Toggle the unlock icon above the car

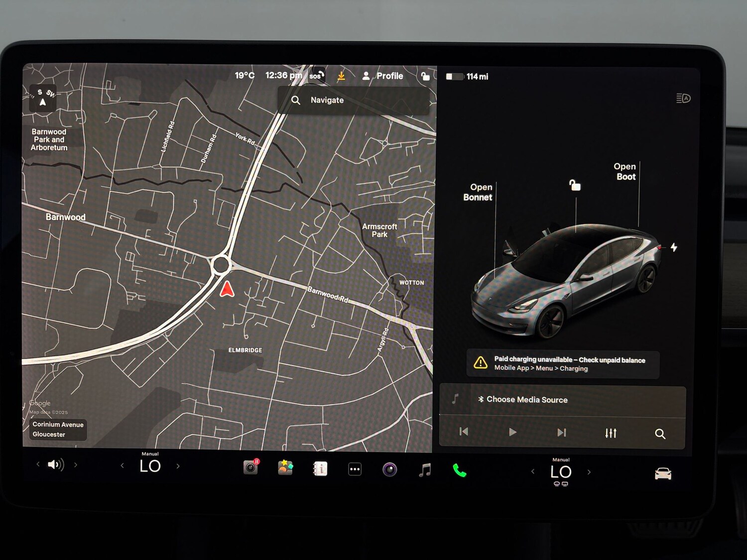tap(575, 185)
